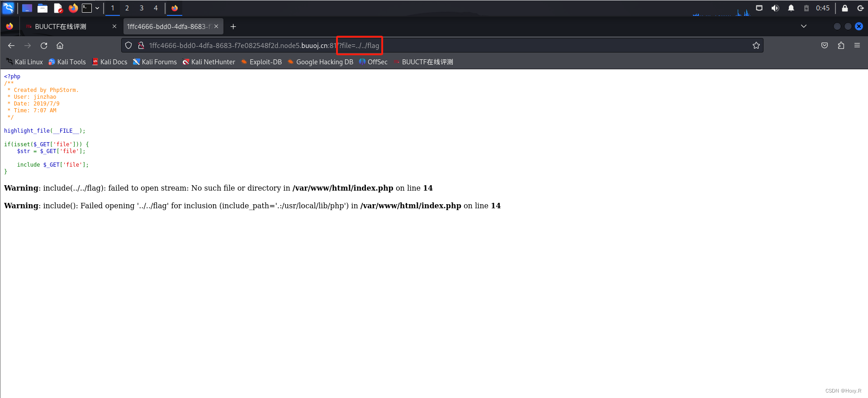This screenshot has height=398, width=868.
Task: Select the running Firefox window in taskbar
Action: point(175,8)
